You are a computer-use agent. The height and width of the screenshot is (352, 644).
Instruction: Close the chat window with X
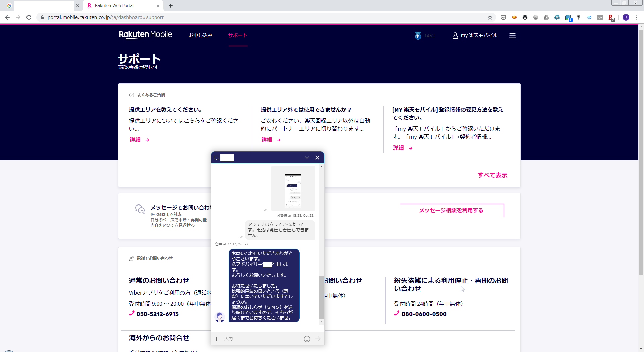tap(317, 158)
